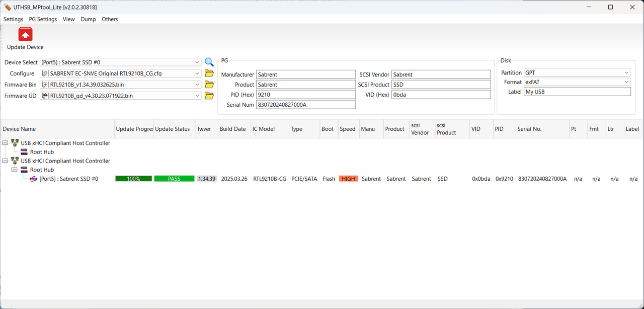
Task: Click the SCSI Vendor input field
Action: pyautogui.click(x=441, y=74)
